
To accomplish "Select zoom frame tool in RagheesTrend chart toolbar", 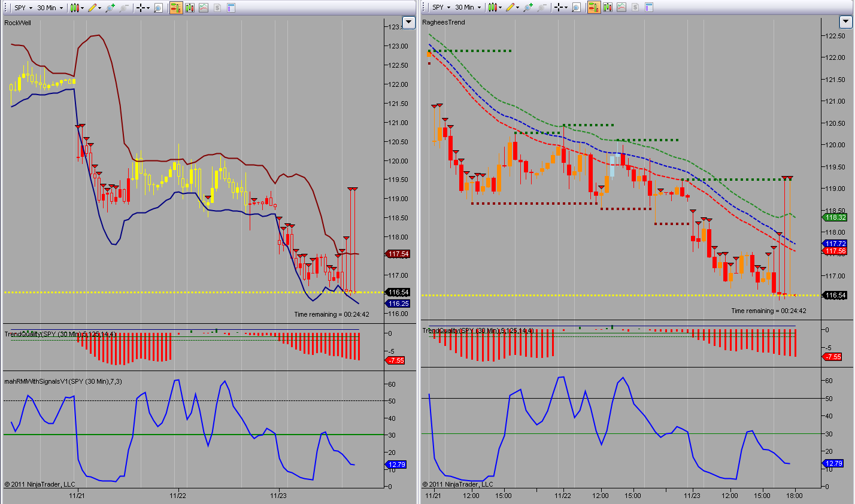I will tap(576, 7).
